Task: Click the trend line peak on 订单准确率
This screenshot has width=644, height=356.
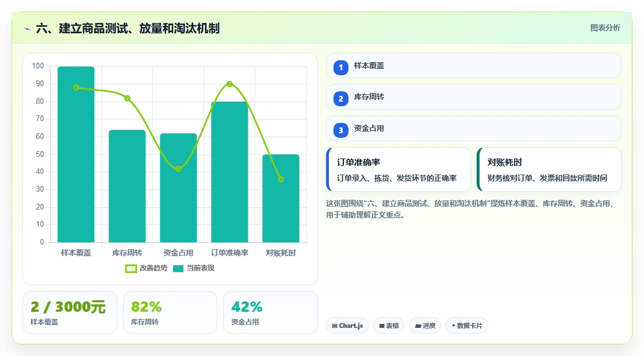Action: tap(229, 84)
